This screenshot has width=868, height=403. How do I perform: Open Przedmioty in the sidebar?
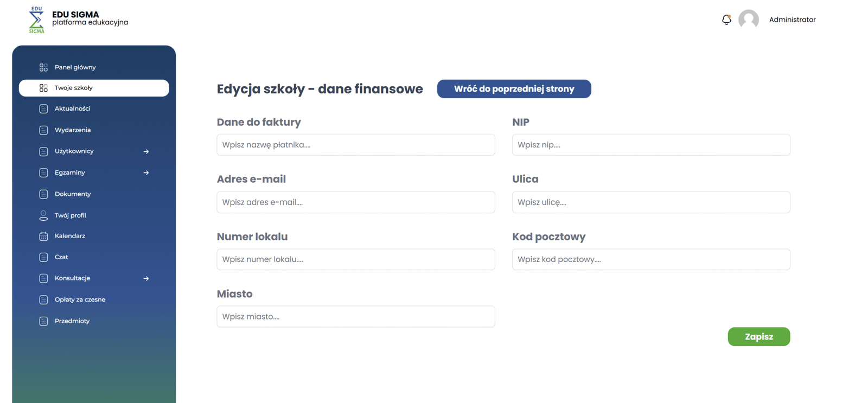pyautogui.click(x=72, y=321)
